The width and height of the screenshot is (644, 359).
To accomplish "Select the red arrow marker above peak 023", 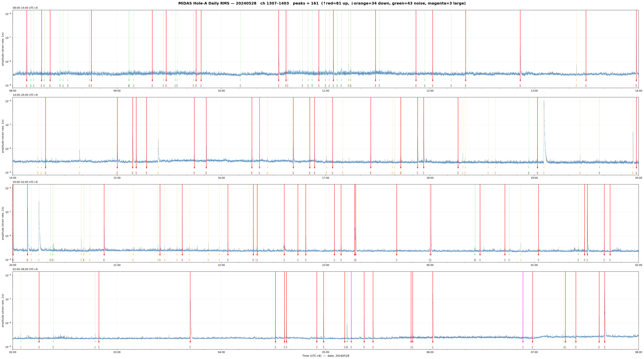I will [x=279, y=80].
